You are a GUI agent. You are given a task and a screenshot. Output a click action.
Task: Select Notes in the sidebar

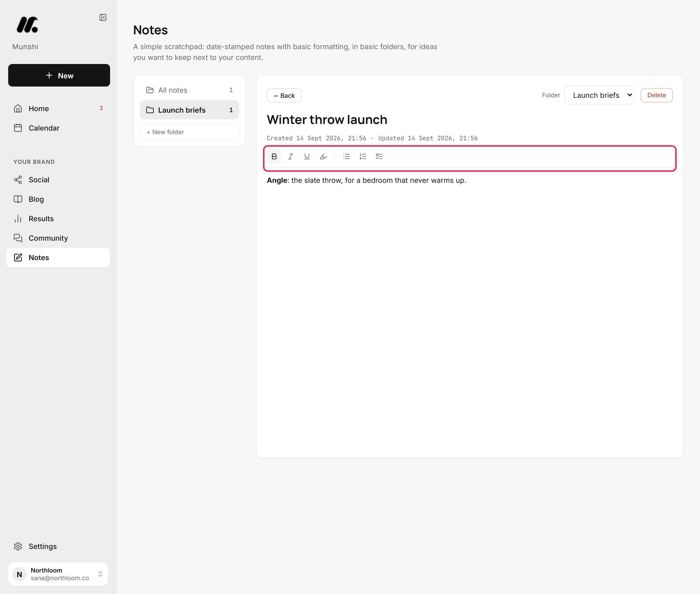[x=58, y=258]
